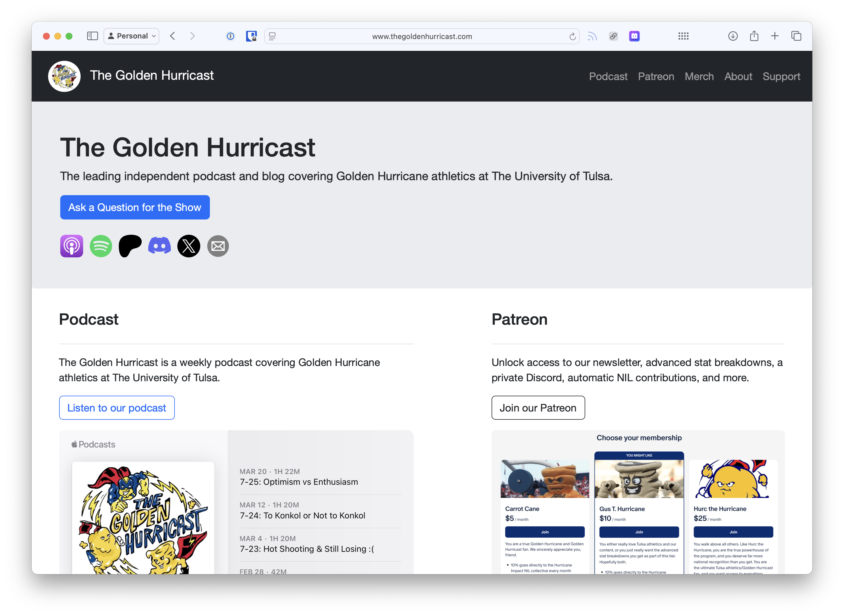Open the Merch nav item
The width and height of the screenshot is (844, 616).
coord(699,76)
